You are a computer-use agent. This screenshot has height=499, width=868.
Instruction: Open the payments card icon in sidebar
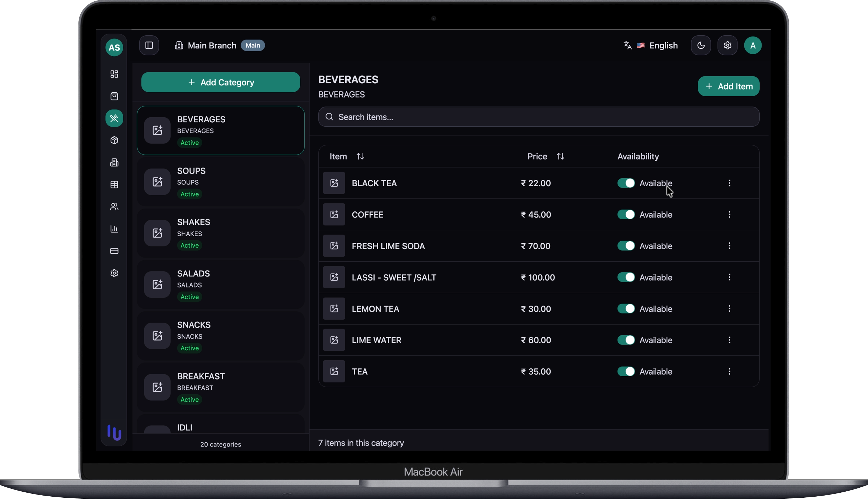coord(114,251)
